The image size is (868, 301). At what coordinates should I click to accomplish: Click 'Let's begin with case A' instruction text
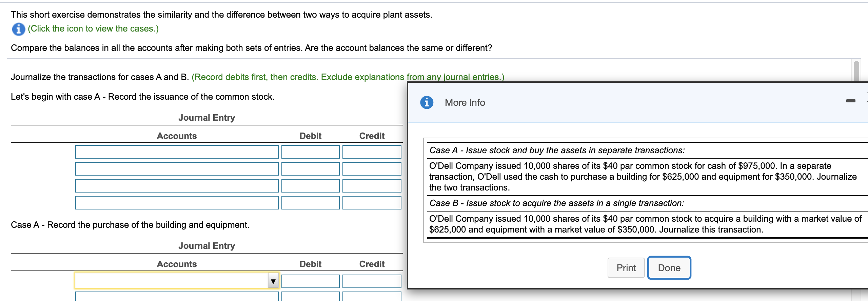tap(142, 97)
